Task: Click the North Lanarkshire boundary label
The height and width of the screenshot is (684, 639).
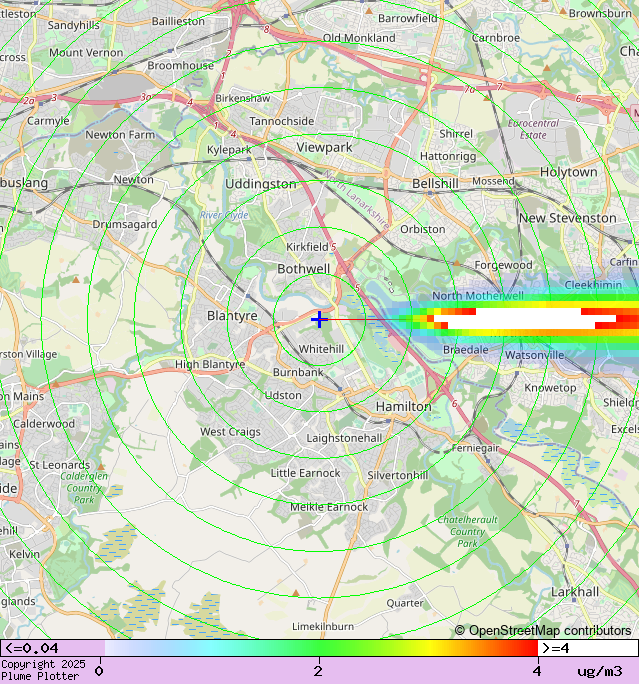Action: coord(356,200)
